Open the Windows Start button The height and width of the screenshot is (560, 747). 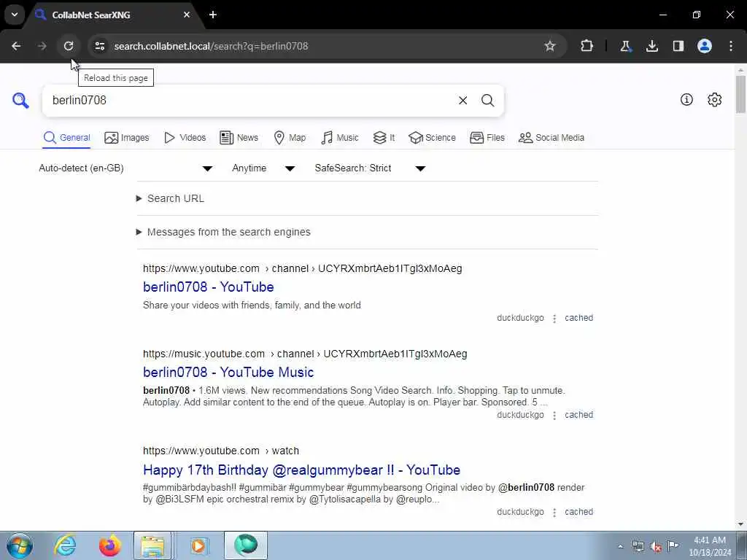coord(20,545)
